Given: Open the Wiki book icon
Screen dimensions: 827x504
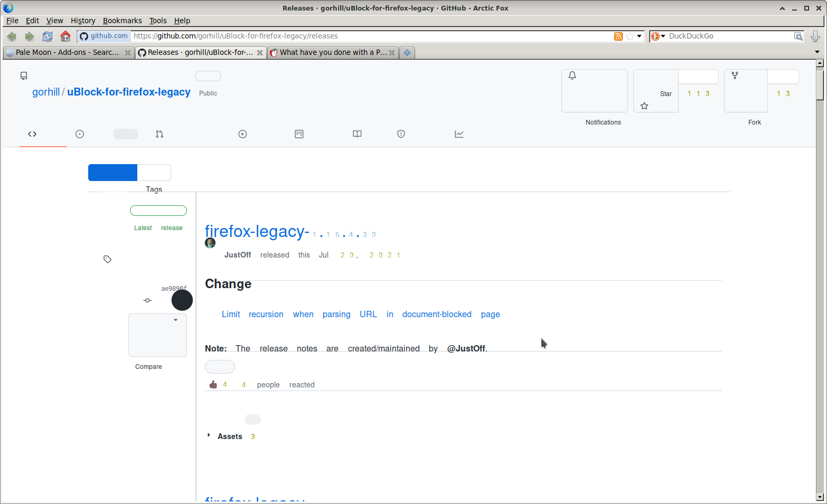Looking at the screenshot, I should [357, 134].
